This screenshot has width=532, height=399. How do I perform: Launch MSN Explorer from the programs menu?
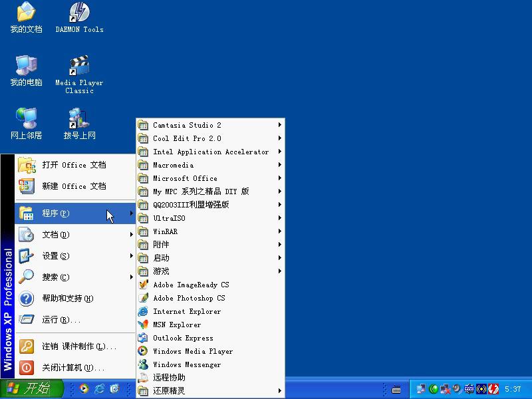tap(210, 325)
